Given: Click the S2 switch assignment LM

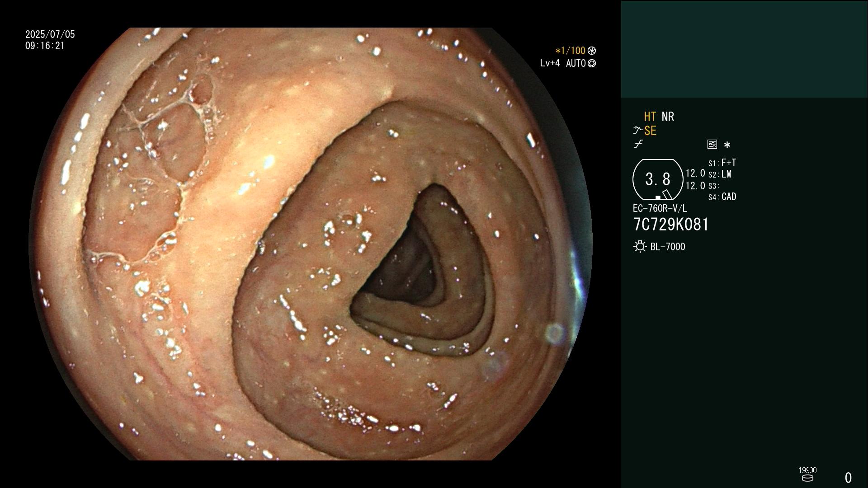Looking at the screenshot, I should point(720,174).
